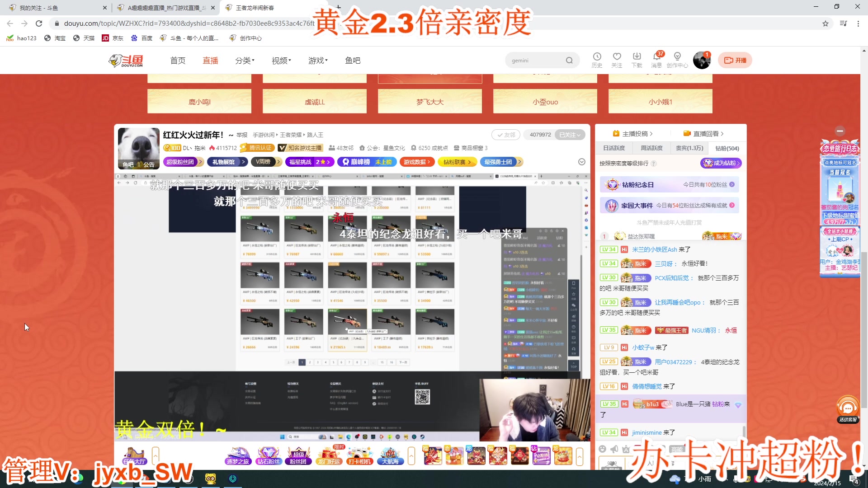
Task: Open hao123 bookmark
Action: tap(21, 38)
